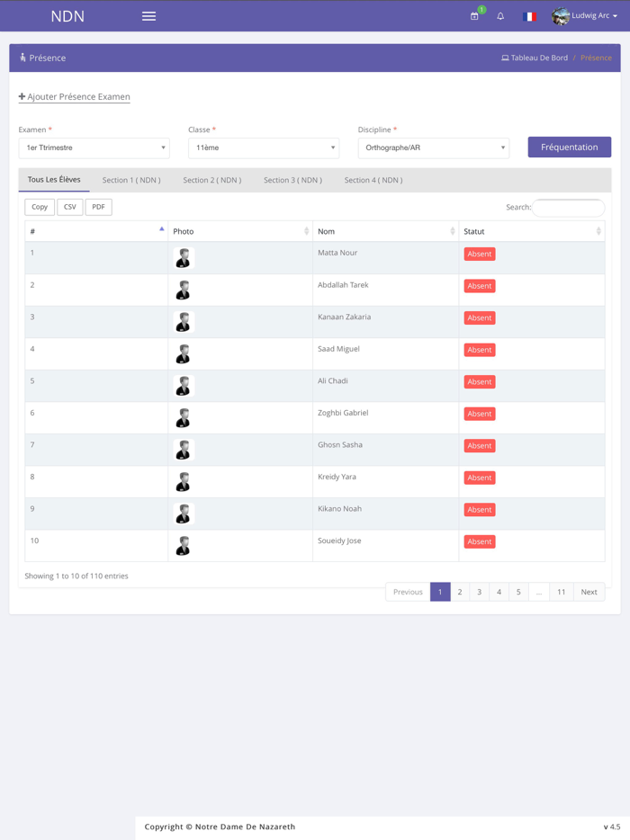Go to pagination page 5

click(x=518, y=592)
